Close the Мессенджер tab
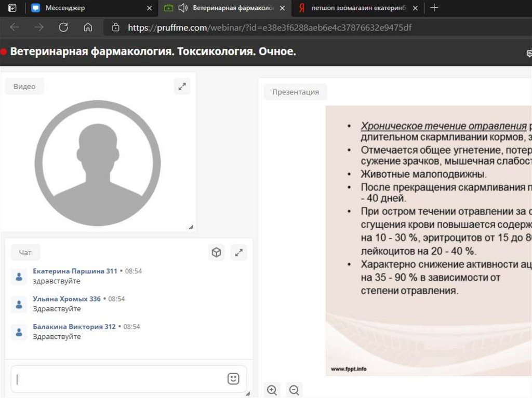This screenshot has height=398, width=532. (150, 8)
